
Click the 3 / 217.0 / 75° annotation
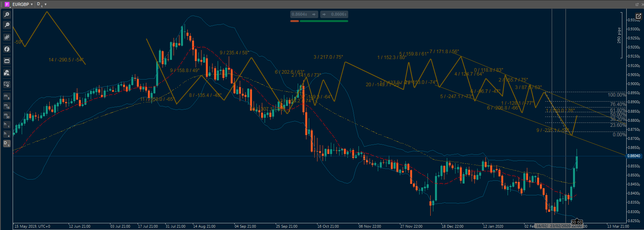pyautogui.click(x=328, y=57)
